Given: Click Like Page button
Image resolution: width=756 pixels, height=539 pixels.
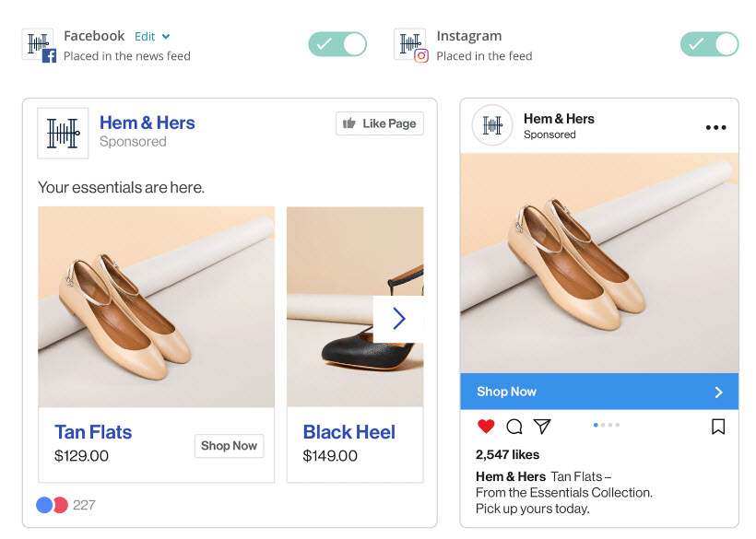Looking at the screenshot, I should point(379,123).
